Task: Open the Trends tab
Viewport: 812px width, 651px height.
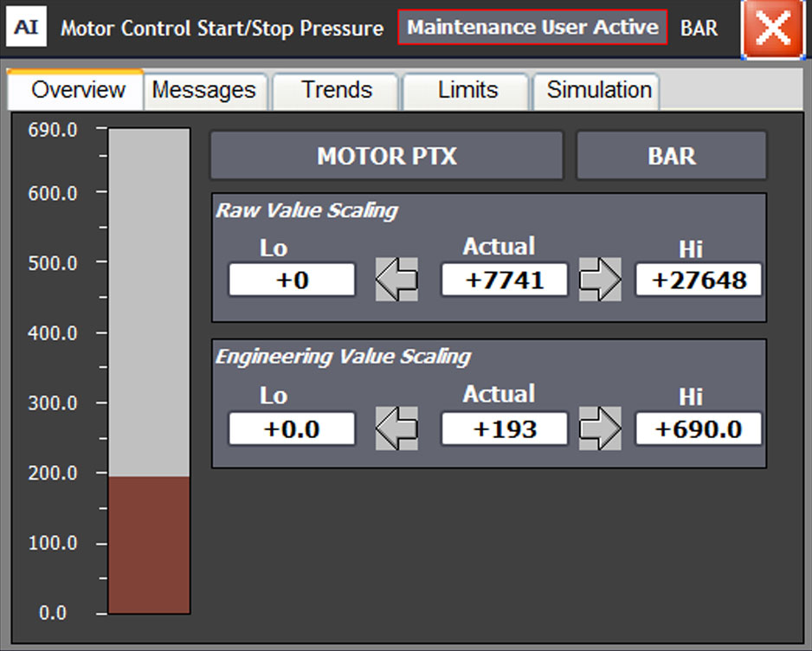Action: pyautogui.click(x=335, y=90)
